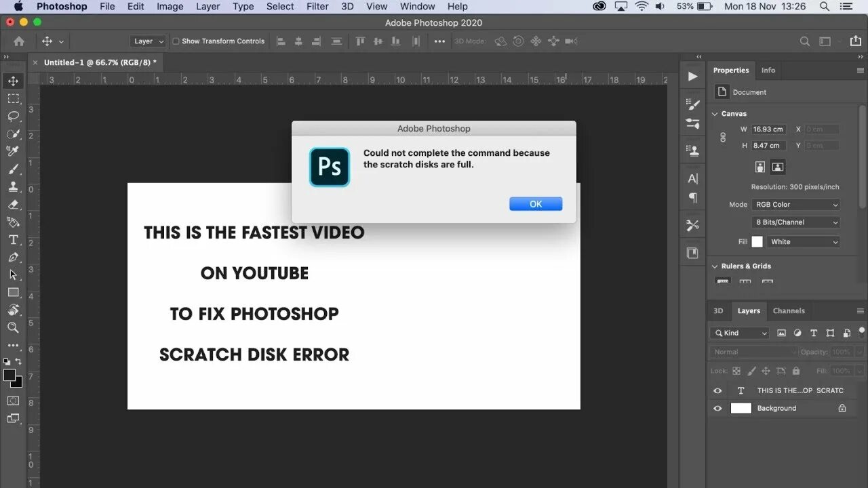Select the Rectangular Marquee tool

point(13,99)
